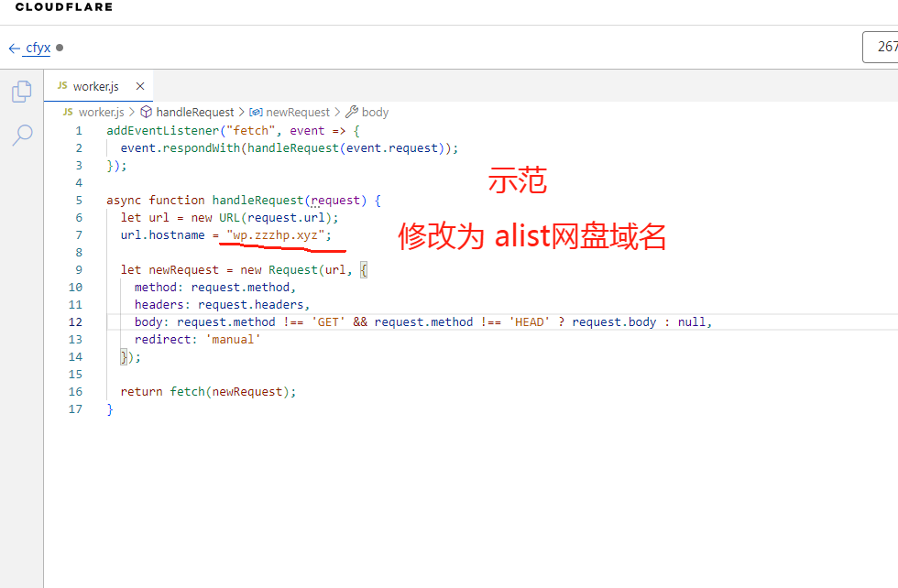This screenshot has width=898, height=588.
Task: Open the body breadcrumb segment
Action: [375, 112]
